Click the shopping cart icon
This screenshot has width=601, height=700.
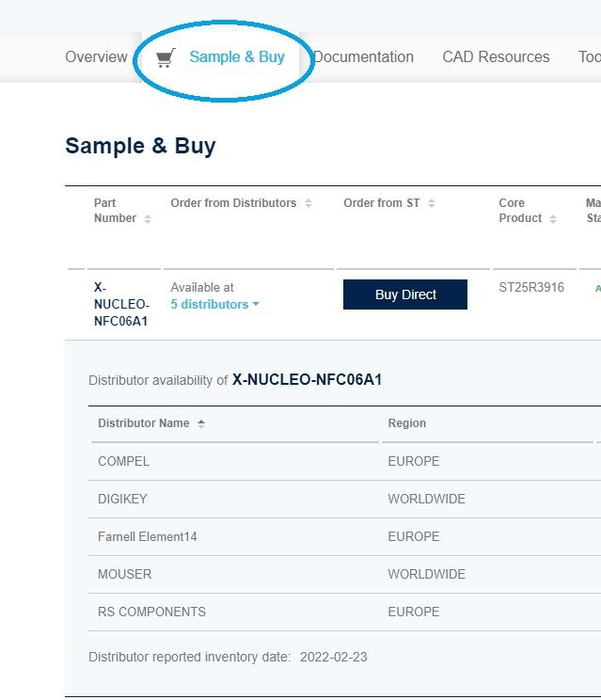pos(166,58)
